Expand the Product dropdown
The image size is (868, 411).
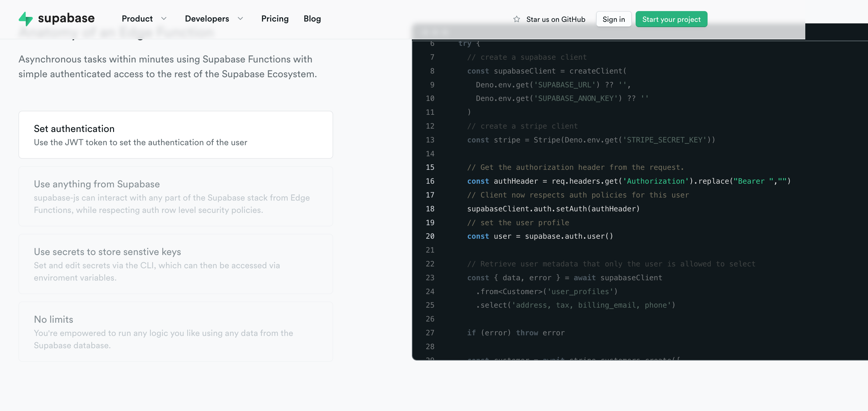(x=144, y=19)
